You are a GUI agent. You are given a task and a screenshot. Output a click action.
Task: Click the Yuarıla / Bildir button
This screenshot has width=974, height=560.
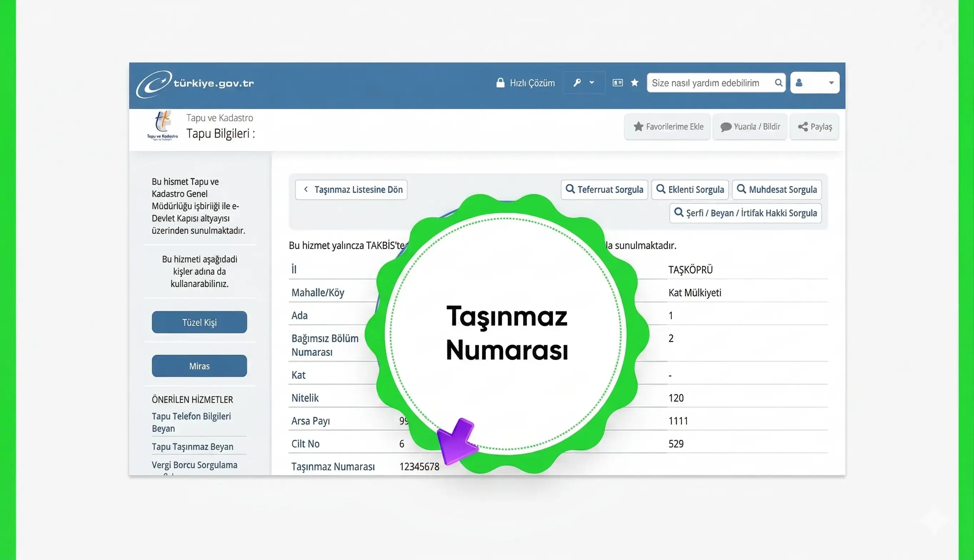[750, 126]
